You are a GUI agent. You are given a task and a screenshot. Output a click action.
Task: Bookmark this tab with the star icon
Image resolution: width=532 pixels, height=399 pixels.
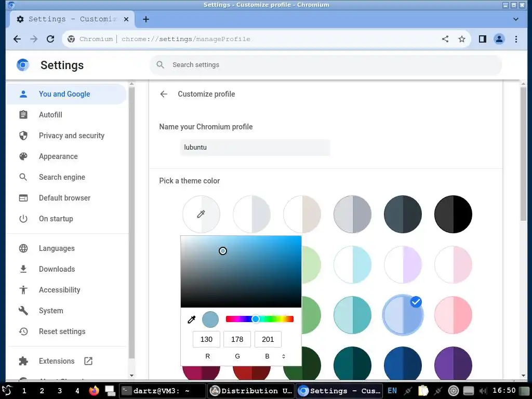[x=462, y=39]
